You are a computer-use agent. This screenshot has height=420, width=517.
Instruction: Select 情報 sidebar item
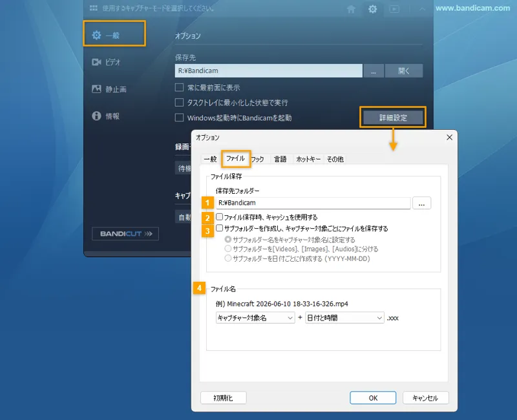click(105, 116)
